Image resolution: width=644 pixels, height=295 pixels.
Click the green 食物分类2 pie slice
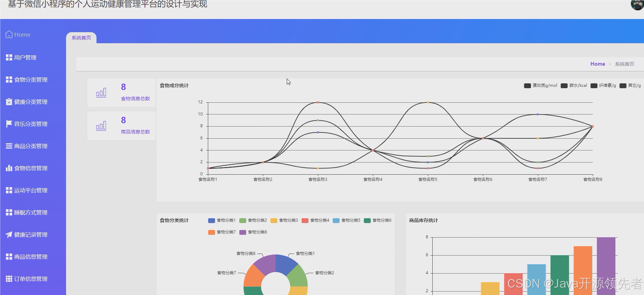click(298, 277)
